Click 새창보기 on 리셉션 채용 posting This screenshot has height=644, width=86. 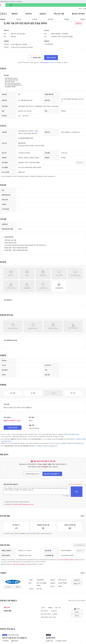point(77,616)
